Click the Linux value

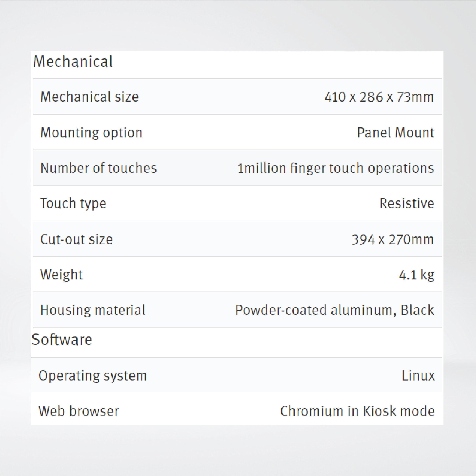click(418, 376)
